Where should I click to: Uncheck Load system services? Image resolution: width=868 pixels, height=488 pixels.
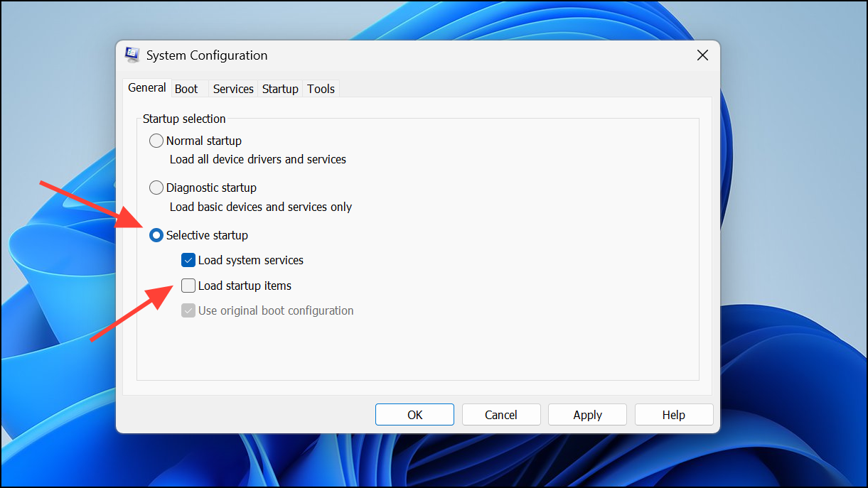188,260
